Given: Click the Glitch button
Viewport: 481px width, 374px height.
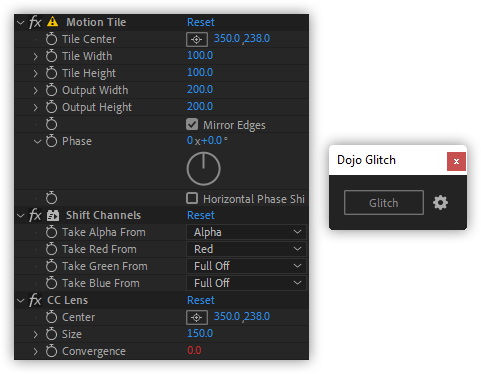Looking at the screenshot, I should coord(384,203).
